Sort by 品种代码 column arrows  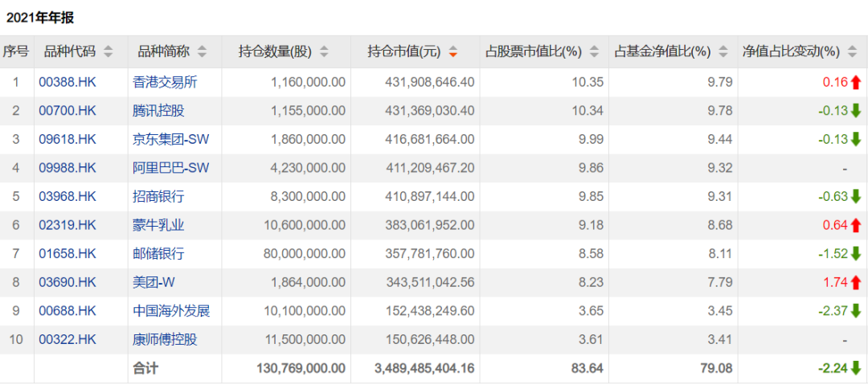tap(108, 52)
